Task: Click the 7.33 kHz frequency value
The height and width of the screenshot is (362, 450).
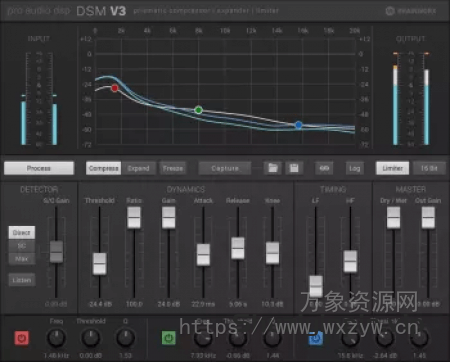Action: coord(203,356)
